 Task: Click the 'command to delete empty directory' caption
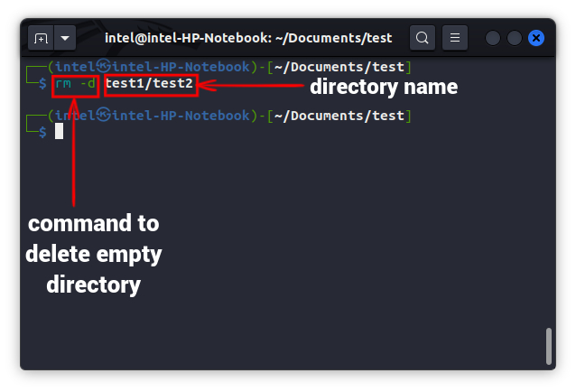(x=93, y=254)
